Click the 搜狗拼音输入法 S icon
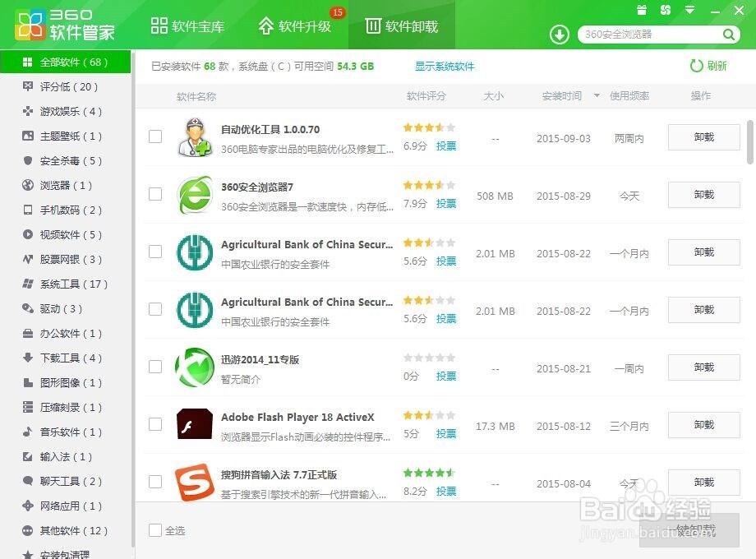The width and height of the screenshot is (756, 559). click(194, 482)
